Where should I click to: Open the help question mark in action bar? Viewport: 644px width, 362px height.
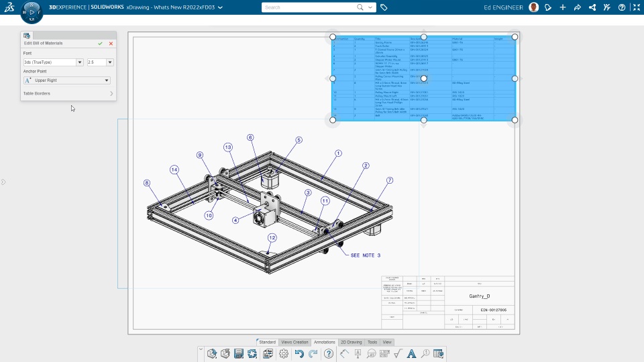pos(329,353)
